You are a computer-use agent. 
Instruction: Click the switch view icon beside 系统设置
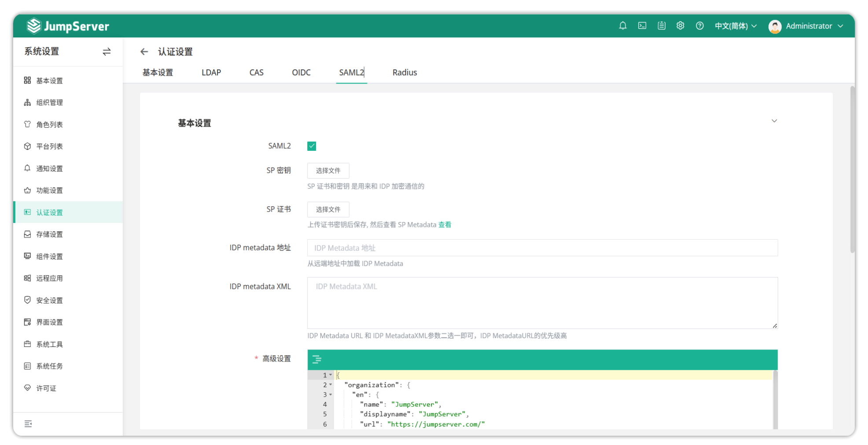click(x=107, y=52)
